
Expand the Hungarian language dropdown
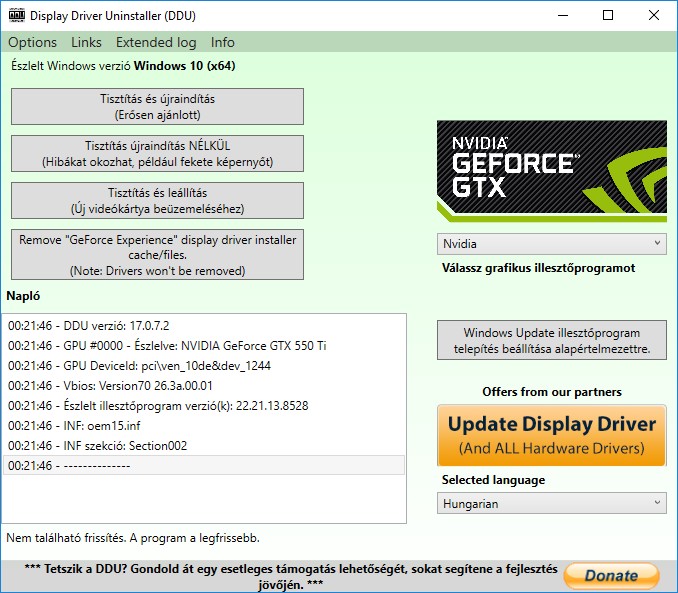(x=551, y=503)
